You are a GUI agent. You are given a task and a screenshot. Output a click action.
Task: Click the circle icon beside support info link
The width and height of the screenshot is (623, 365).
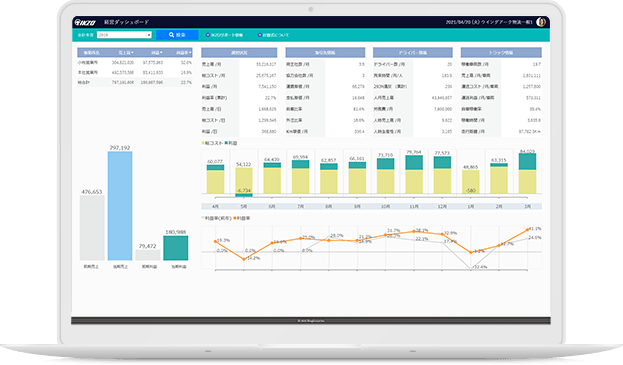point(207,35)
